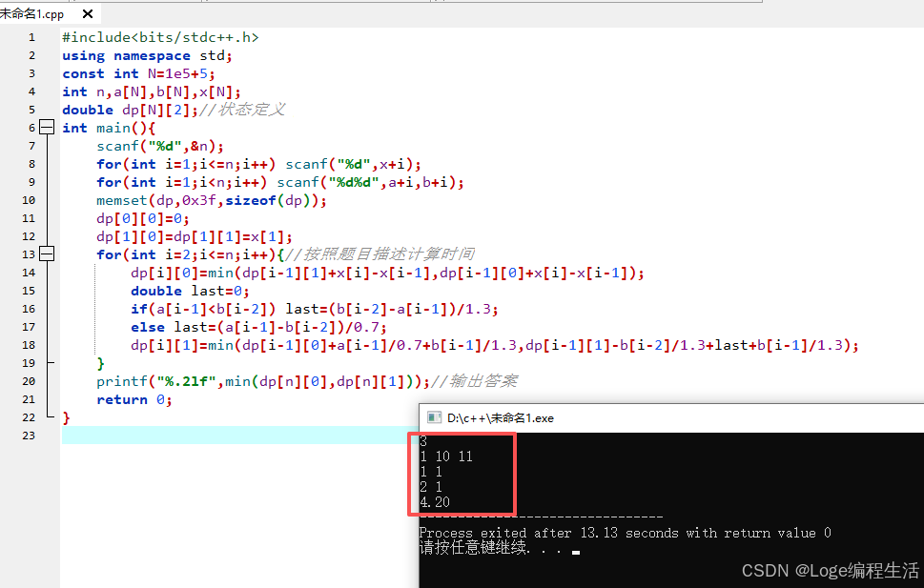Click the console output value 4.20
924x588 pixels.
(x=435, y=502)
